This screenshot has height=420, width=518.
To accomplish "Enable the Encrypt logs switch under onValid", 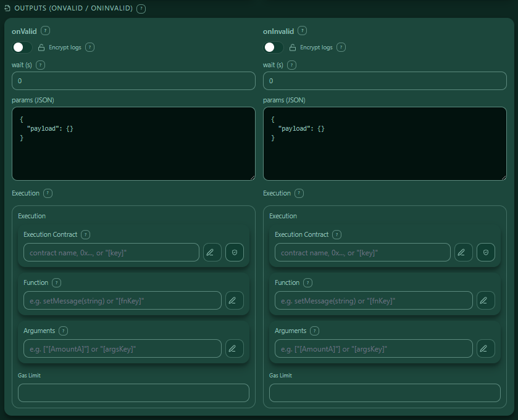I will (22, 47).
